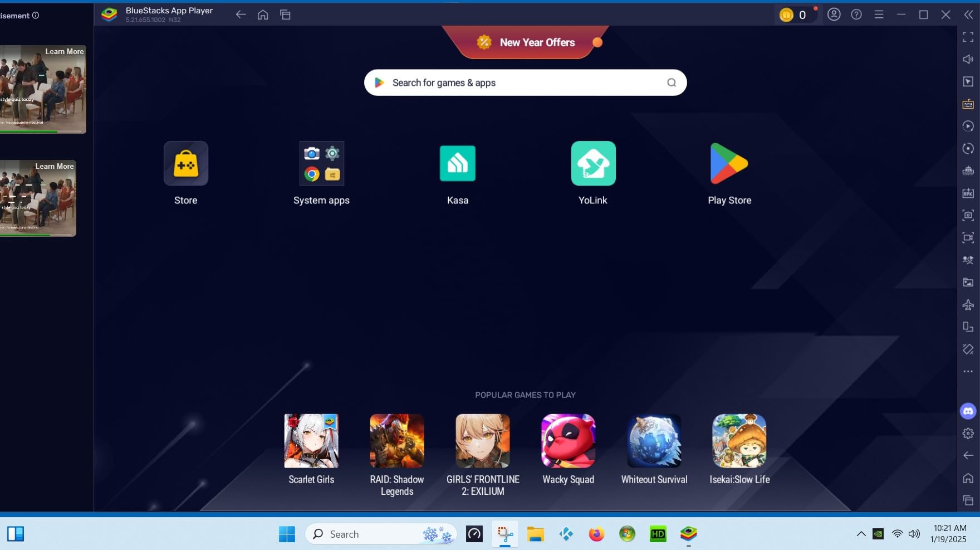This screenshot has height=550, width=980.
Task: Open the hamburger menu in title bar
Action: [x=879, y=14]
